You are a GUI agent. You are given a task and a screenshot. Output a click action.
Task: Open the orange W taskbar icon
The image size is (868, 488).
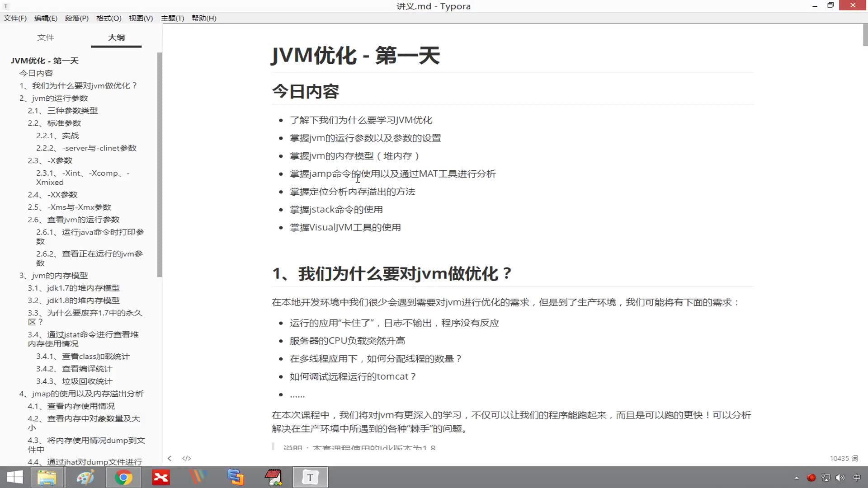pos(198,477)
